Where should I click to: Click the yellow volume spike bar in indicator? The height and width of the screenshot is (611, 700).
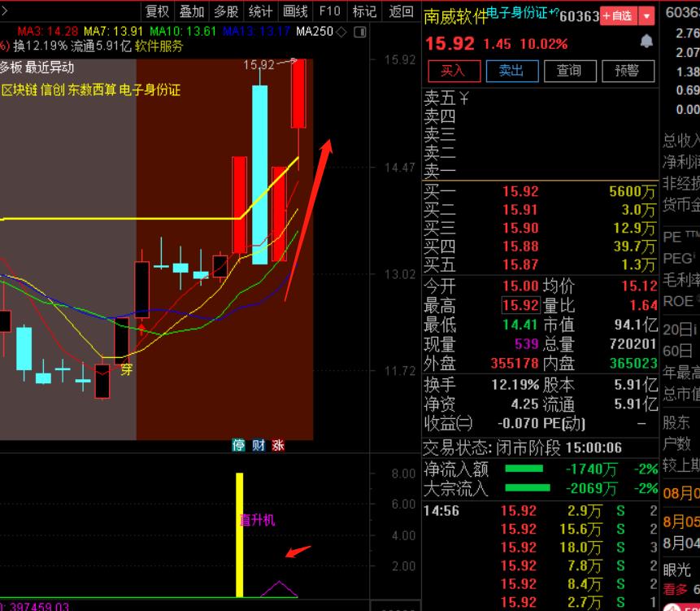(x=240, y=535)
